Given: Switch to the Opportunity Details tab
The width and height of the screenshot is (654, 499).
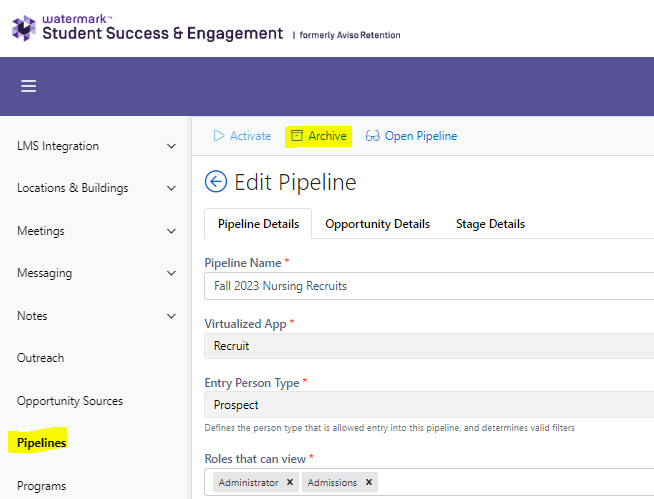Looking at the screenshot, I should 377,224.
